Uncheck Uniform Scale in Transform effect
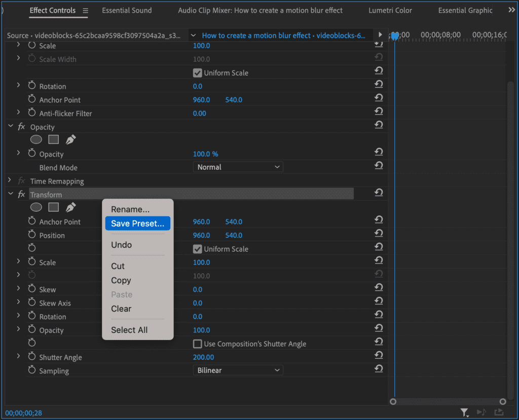This screenshot has height=420, width=519. [x=198, y=249]
